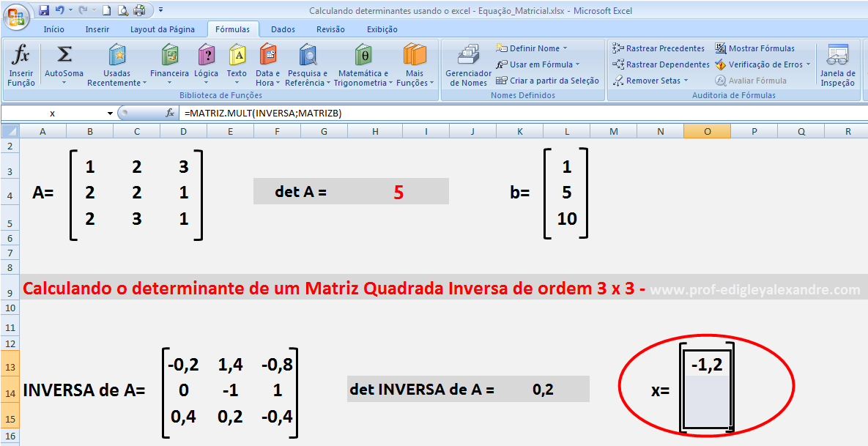This screenshot has height=446, width=868.
Task: Click the Inserir Função icon
Action: pyautogui.click(x=20, y=64)
